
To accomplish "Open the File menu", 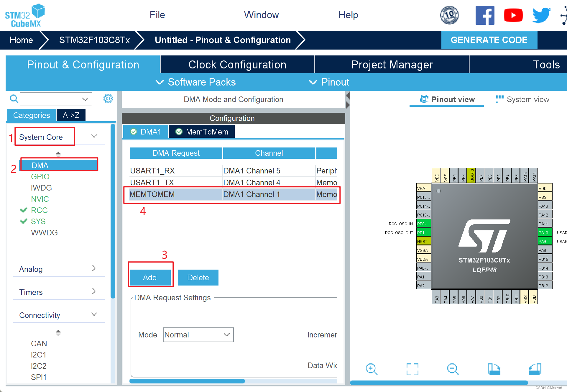I will pos(157,15).
